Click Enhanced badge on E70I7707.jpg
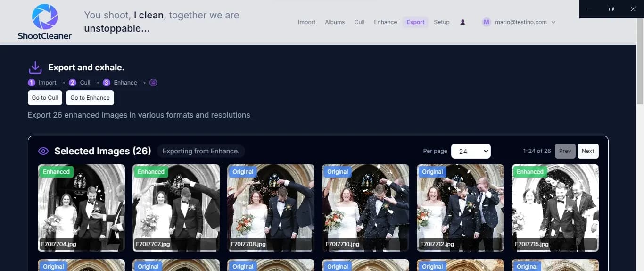This screenshot has height=271, width=644. (151, 172)
